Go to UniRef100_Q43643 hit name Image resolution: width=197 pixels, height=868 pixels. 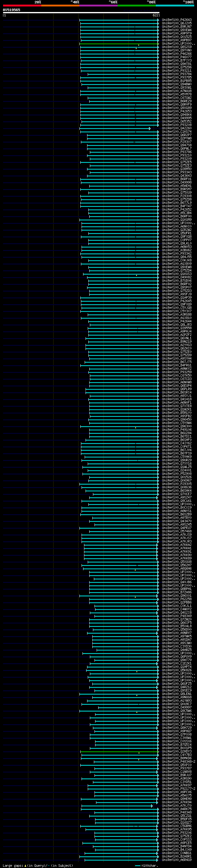coord(177,176)
